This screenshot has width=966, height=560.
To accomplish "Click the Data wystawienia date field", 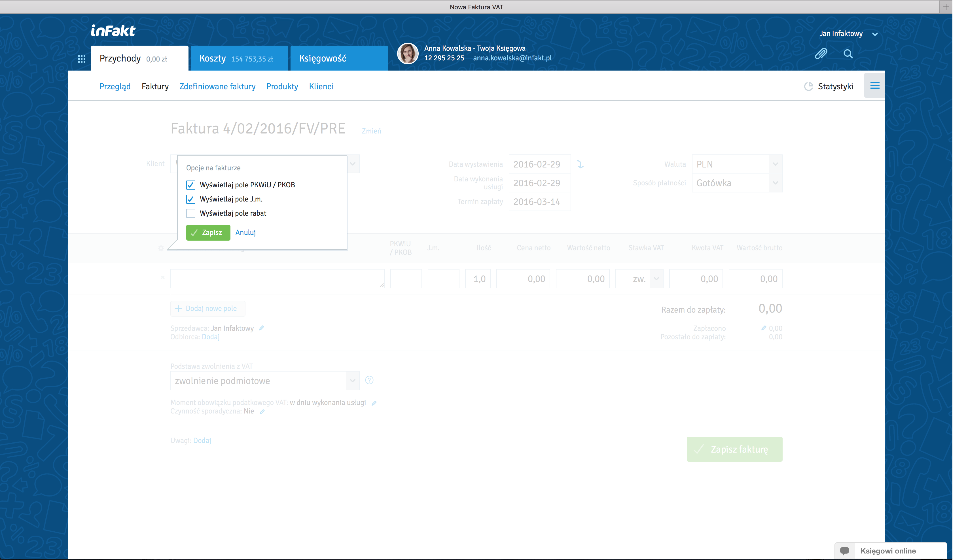I will coord(539,164).
